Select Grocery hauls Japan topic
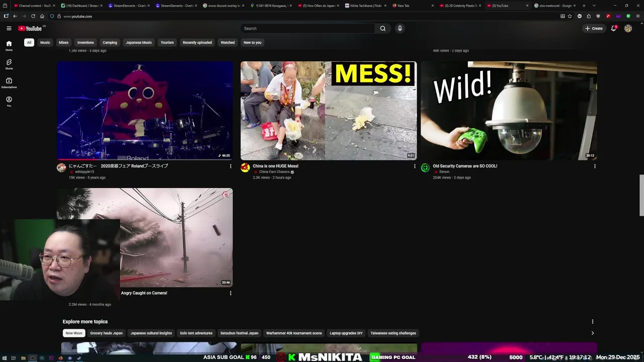 tap(106, 333)
